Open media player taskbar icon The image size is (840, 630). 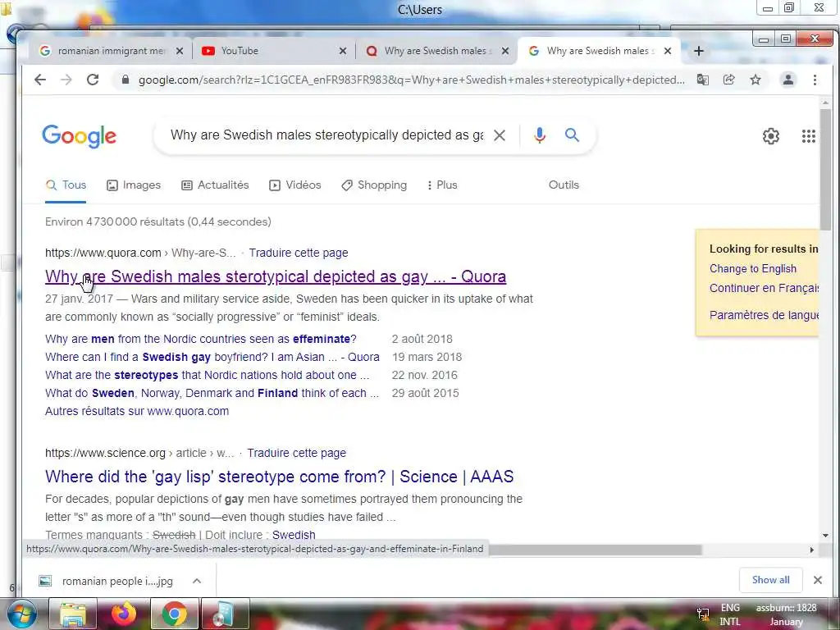coord(225,614)
